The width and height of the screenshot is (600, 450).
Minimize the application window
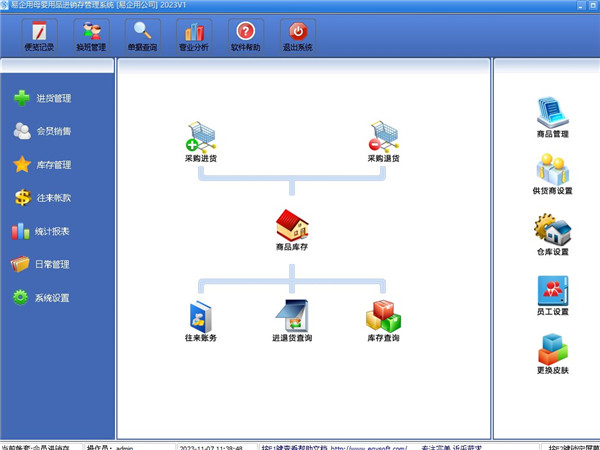(x=581, y=5)
